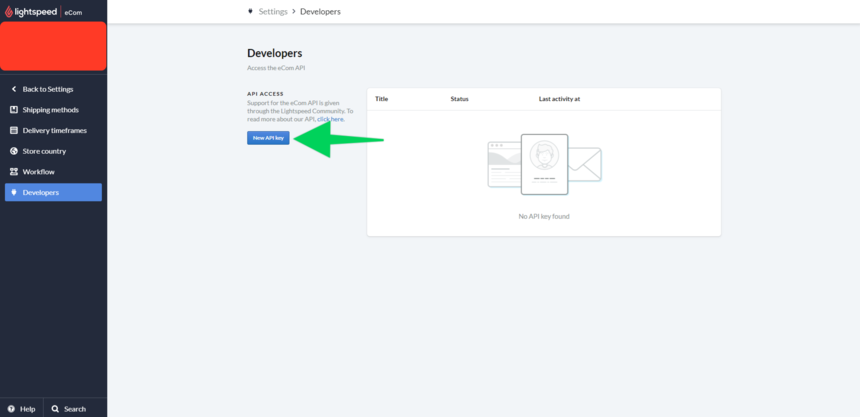
Task: Go to Settings in the breadcrumb
Action: [x=272, y=11]
